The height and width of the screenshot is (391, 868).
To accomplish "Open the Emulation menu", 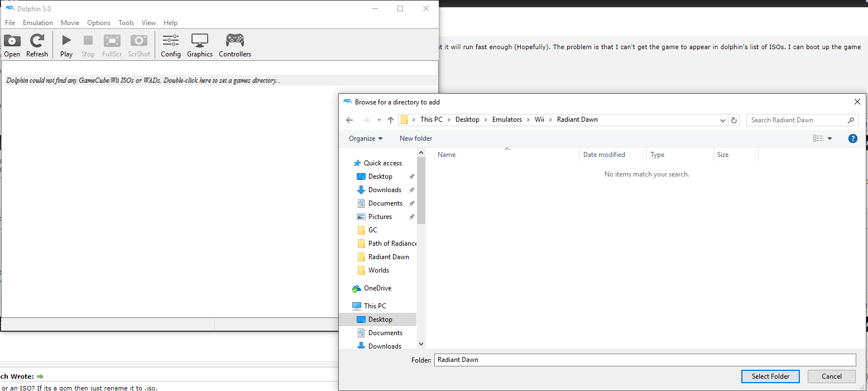I will click(x=38, y=23).
